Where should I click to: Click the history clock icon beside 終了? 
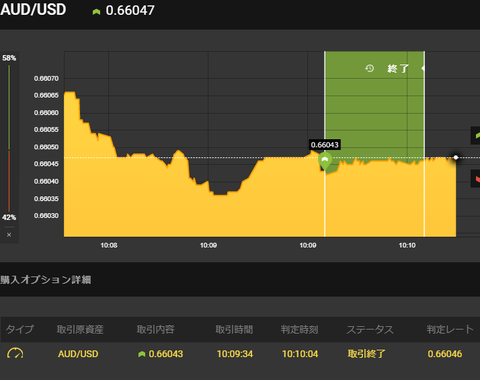369,68
